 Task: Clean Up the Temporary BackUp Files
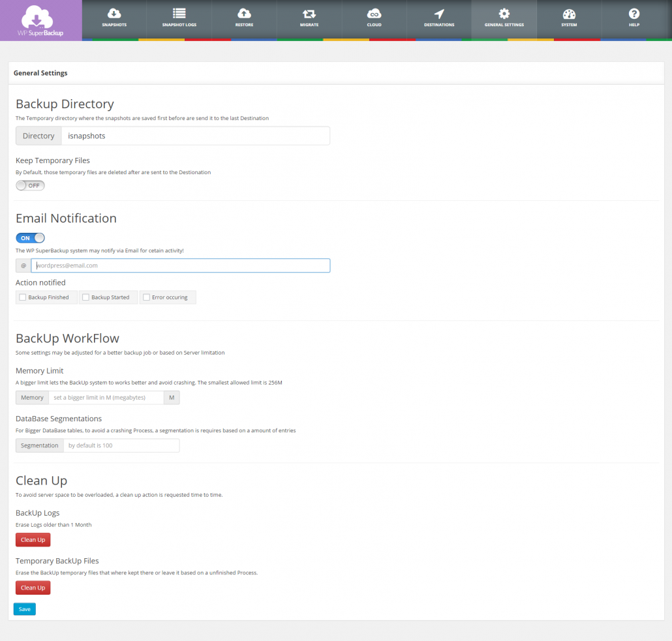point(33,588)
